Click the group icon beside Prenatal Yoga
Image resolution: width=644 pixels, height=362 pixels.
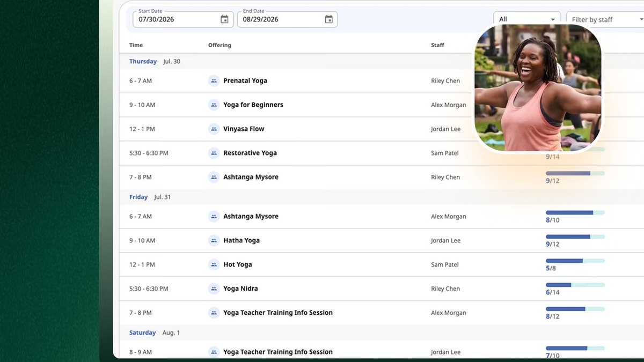coord(214,81)
